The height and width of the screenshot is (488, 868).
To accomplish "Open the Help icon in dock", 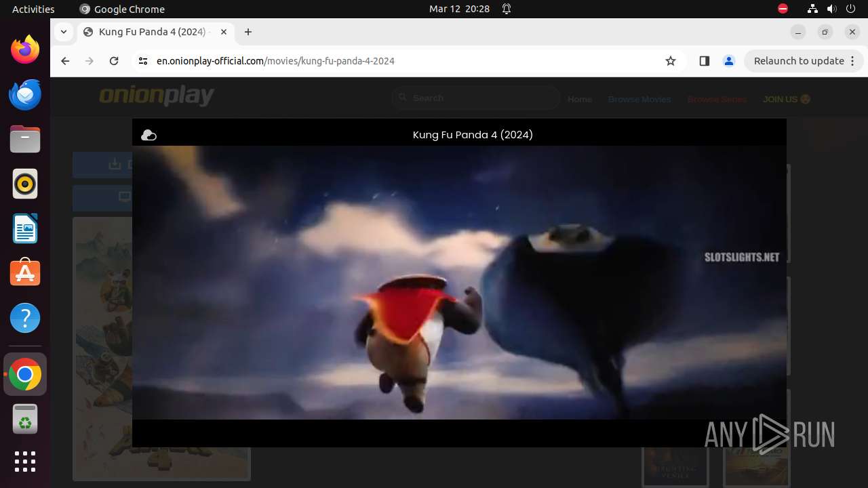I will click(x=25, y=318).
